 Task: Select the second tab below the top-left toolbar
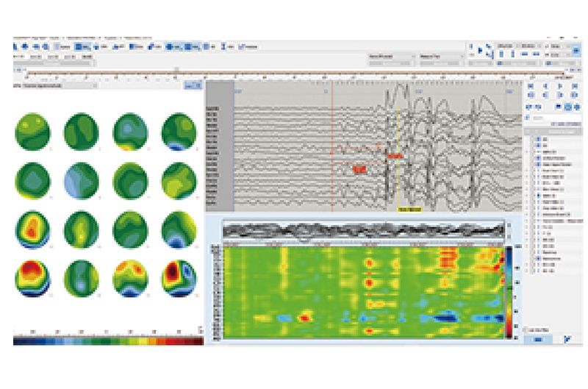point(37,57)
